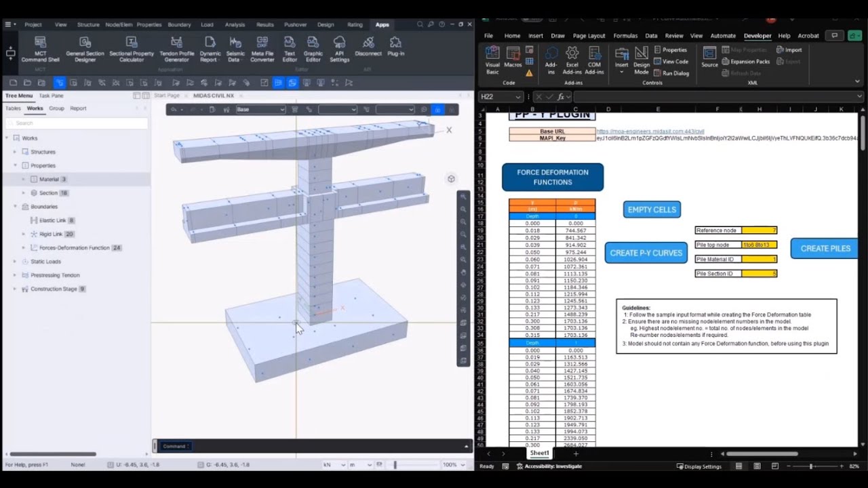
Task: Open the Formulas tab in Excel
Action: click(x=625, y=36)
